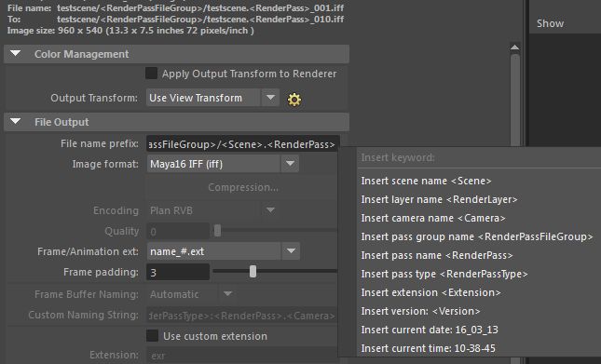The width and height of the screenshot is (601, 364).
Task: Choose Insert pass group name <RenderPassFileGroup>
Action: [477, 236]
